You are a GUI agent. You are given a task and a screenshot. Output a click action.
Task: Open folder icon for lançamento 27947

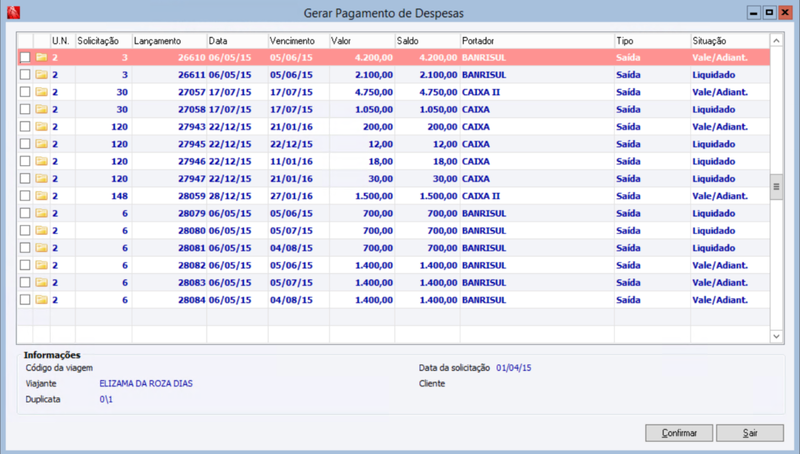[41, 179]
